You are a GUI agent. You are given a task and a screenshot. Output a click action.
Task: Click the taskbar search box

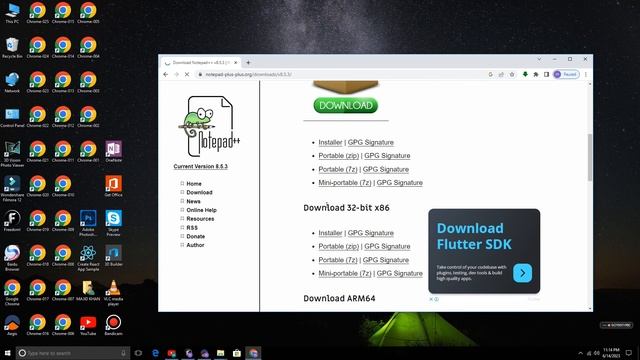[x=73, y=353]
